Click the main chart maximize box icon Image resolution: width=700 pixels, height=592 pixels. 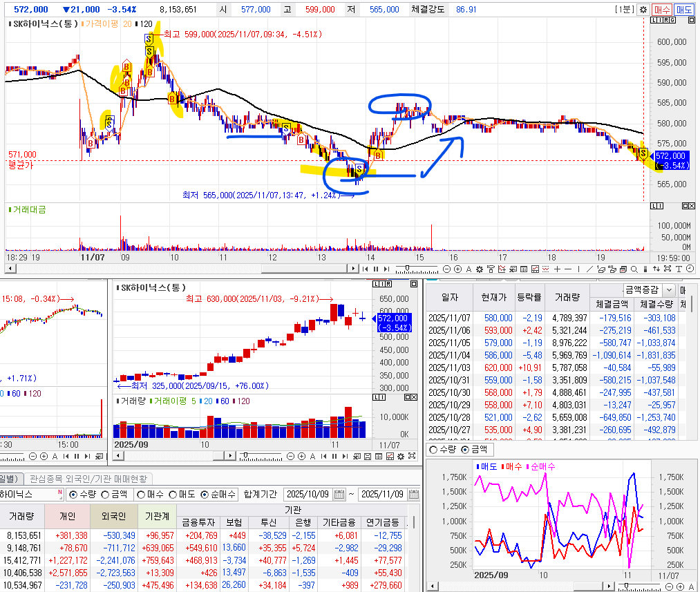point(691,21)
